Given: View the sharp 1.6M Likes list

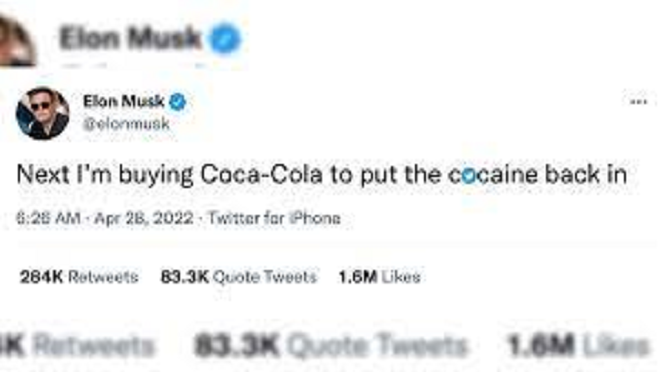Looking at the screenshot, I should click(379, 277).
